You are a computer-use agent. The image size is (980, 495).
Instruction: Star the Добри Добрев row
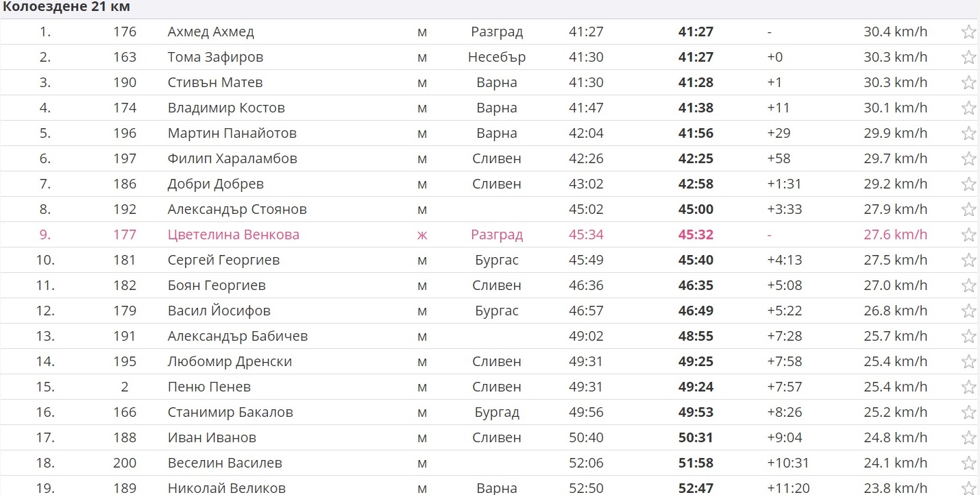968,184
